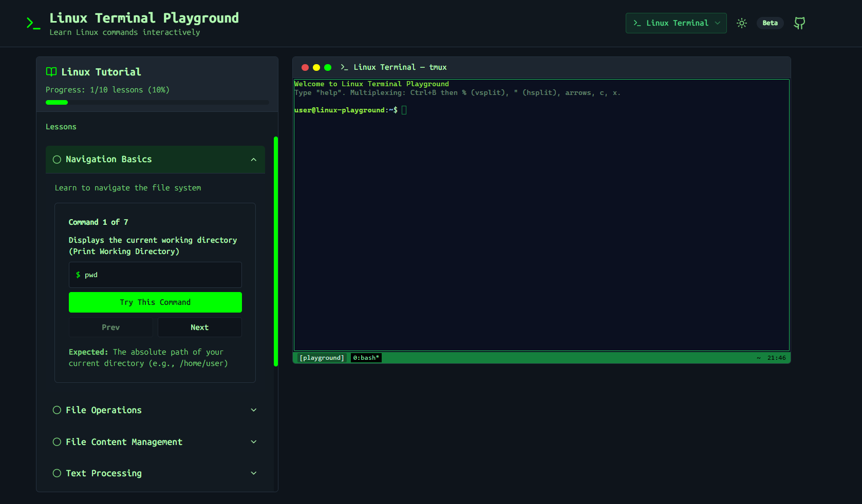This screenshot has width=862, height=504.
Task: Open the File Operations lesson
Action: pyautogui.click(x=155, y=410)
